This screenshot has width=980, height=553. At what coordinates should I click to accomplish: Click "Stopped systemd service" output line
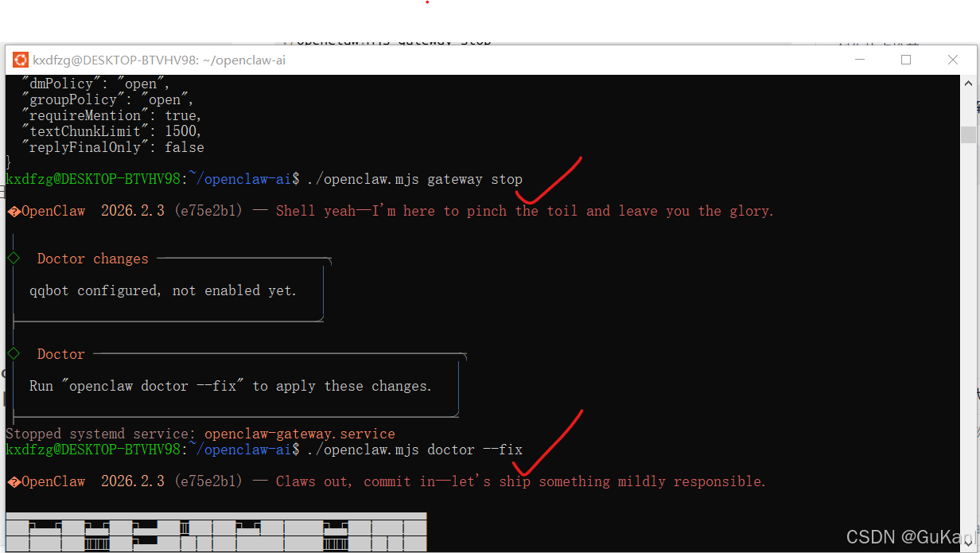coord(200,434)
